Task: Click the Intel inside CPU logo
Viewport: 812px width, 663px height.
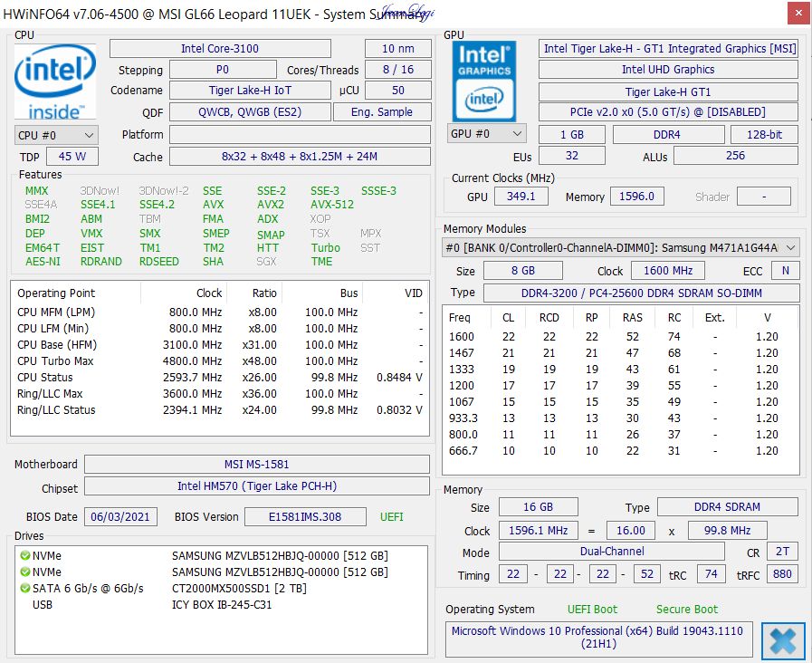Action: pyautogui.click(x=54, y=80)
